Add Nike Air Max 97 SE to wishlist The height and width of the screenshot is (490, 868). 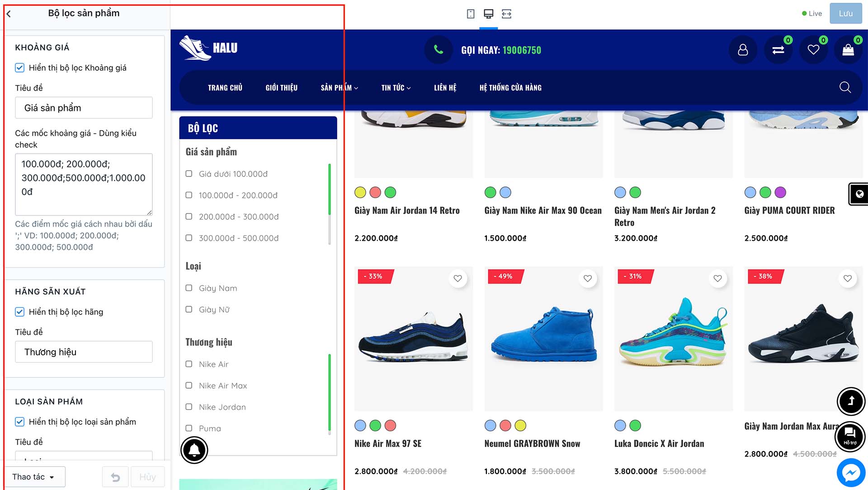(x=458, y=279)
